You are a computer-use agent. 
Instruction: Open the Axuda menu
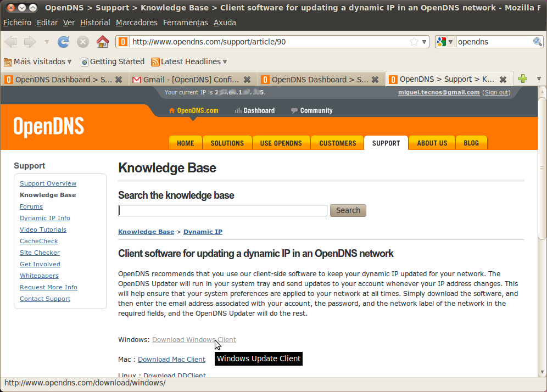pos(225,23)
